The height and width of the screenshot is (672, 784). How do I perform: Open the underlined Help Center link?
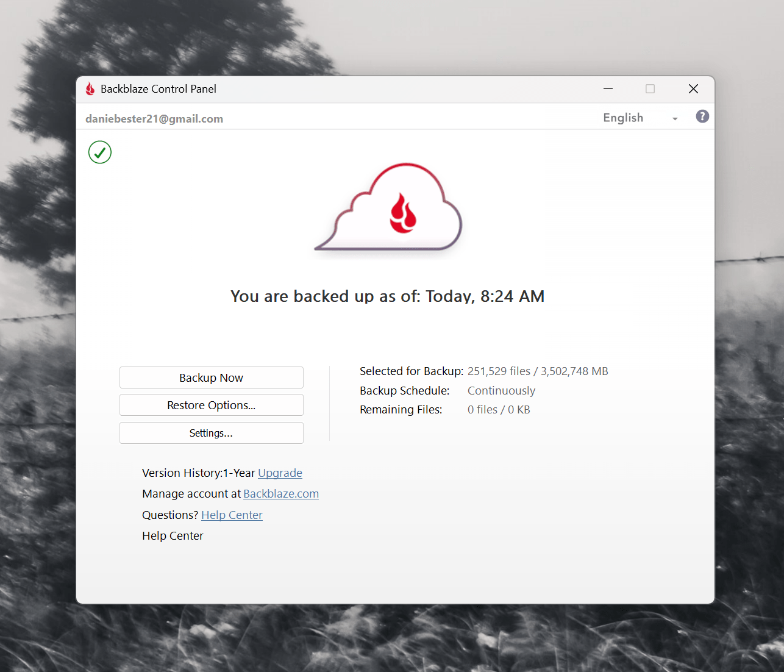tap(232, 515)
